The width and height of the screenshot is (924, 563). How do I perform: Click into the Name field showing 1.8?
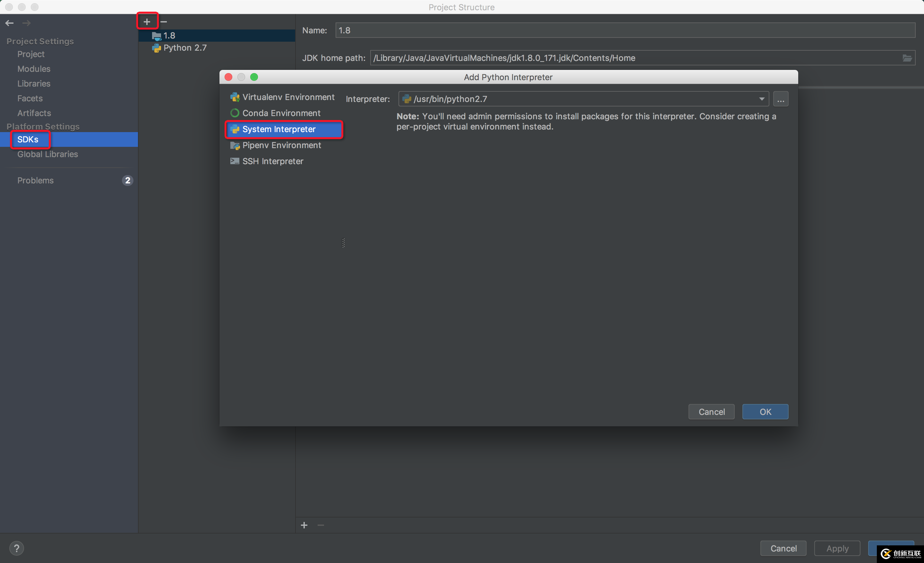coord(450,30)
